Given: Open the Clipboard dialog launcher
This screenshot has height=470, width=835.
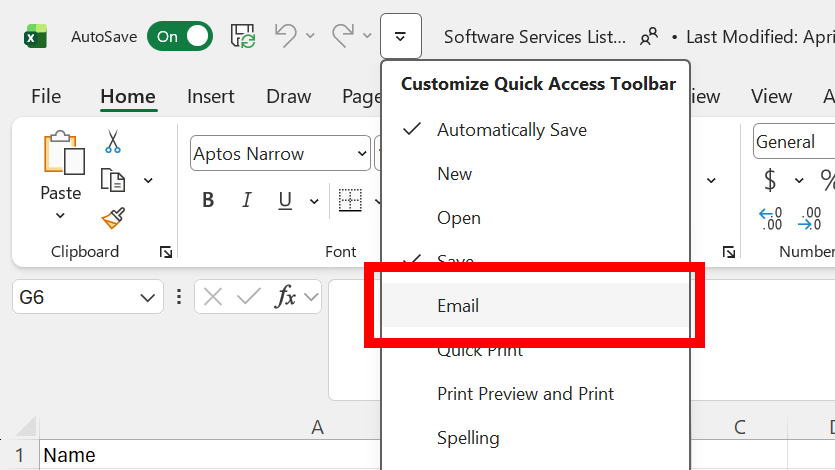Looking at the screenshot, I should [x=166, y=252].
